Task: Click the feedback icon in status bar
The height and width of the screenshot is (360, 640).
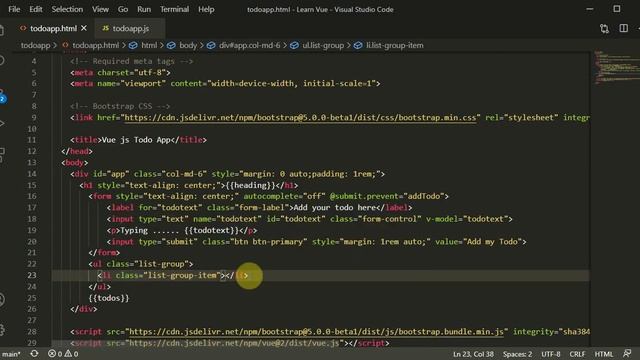Action: coord(627,353)
